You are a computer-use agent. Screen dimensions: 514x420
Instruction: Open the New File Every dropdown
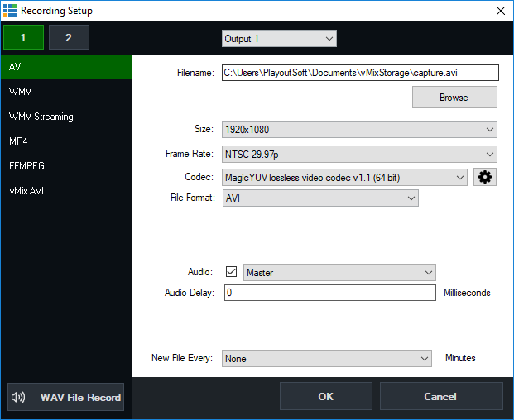pos(326,359)
